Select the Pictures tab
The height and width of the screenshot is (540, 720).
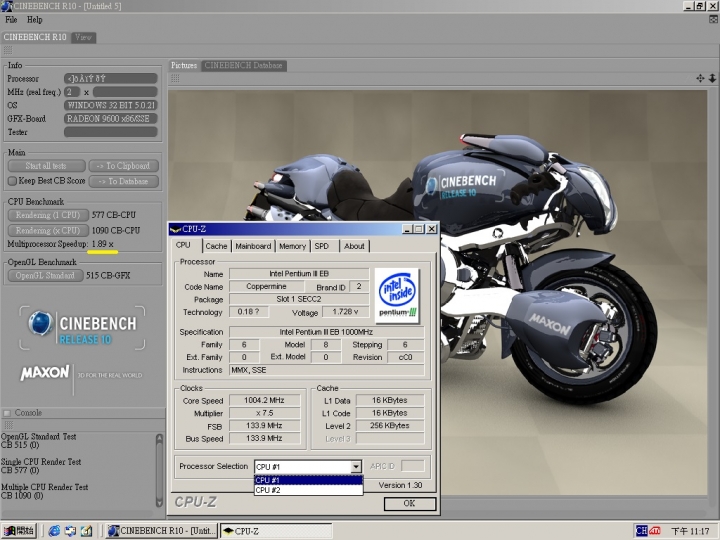pyautogui.click(x=184, y=66)
